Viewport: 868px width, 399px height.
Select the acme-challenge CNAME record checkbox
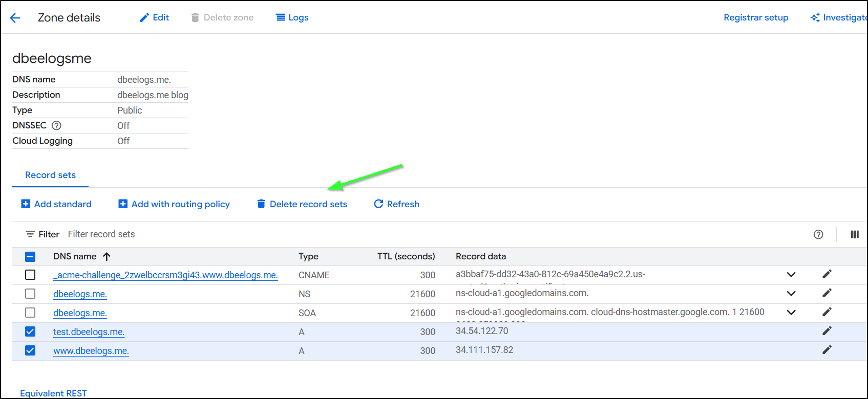click(30, 275)
